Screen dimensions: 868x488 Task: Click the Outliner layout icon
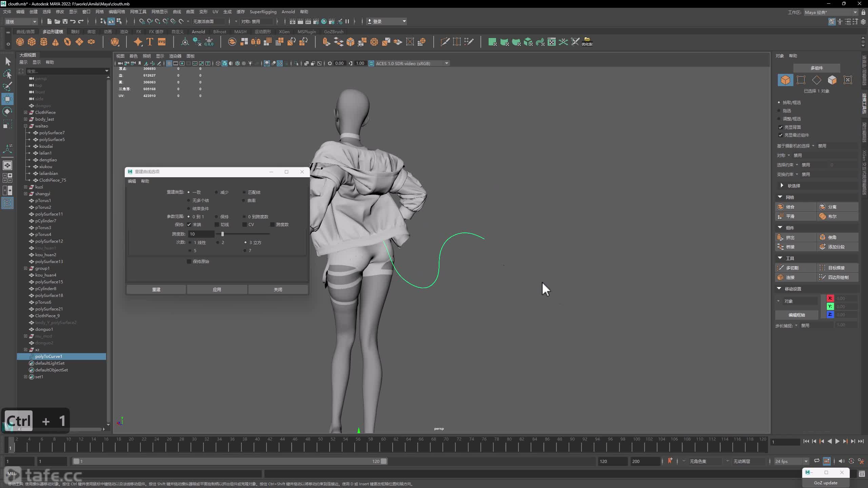point(7,203)
